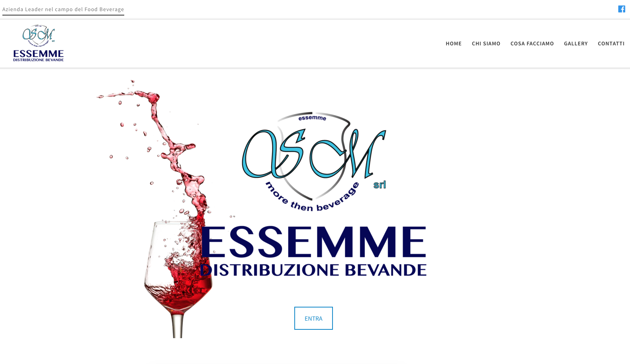Click the 'Azienda Leader nel campo' tagline
Viewport: 630px width, 364px height.
tap(63, 9)
